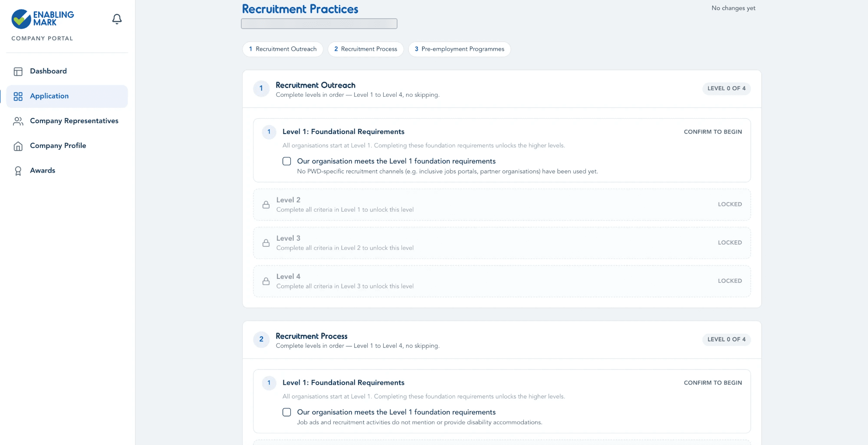Click LOCKED label on Level 4

730,281
